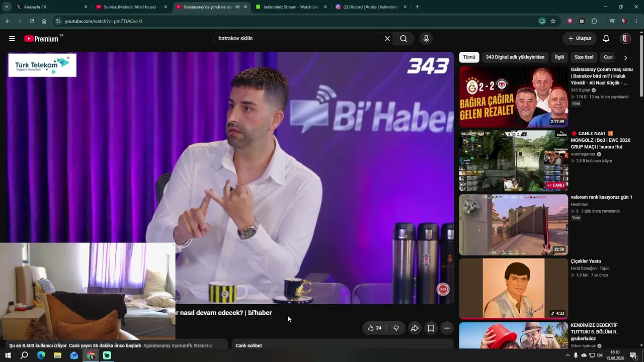Viewport: 644px width, 362px height.
Task: Show more filter chips with the arrow
Action: point(625,58)
